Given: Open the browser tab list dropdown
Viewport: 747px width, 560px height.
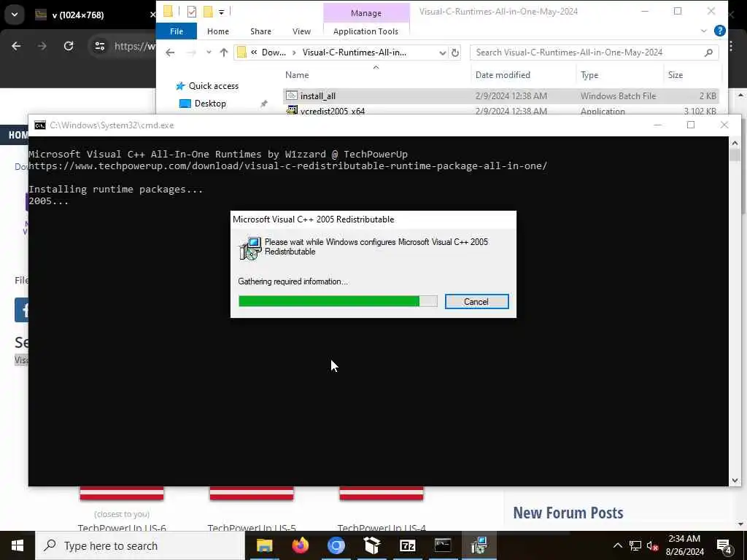Looking at the screenshot, I should coord(15,15).
